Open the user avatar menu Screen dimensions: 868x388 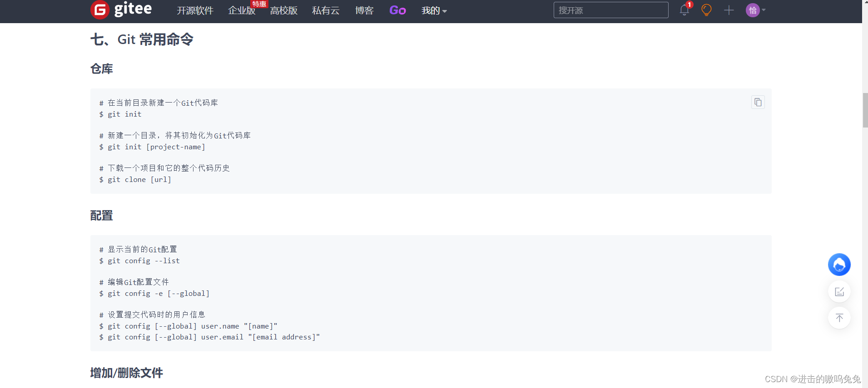(x=753, y=10)
